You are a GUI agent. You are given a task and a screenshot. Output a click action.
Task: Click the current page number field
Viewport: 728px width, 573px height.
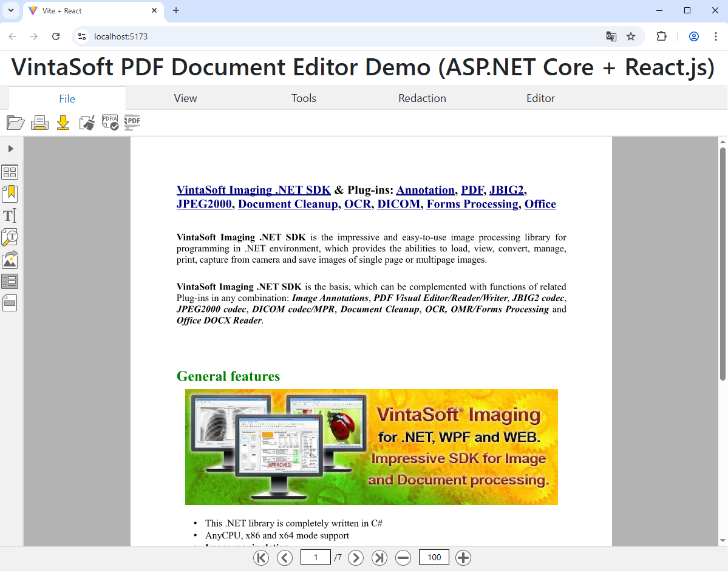[315, 557]
